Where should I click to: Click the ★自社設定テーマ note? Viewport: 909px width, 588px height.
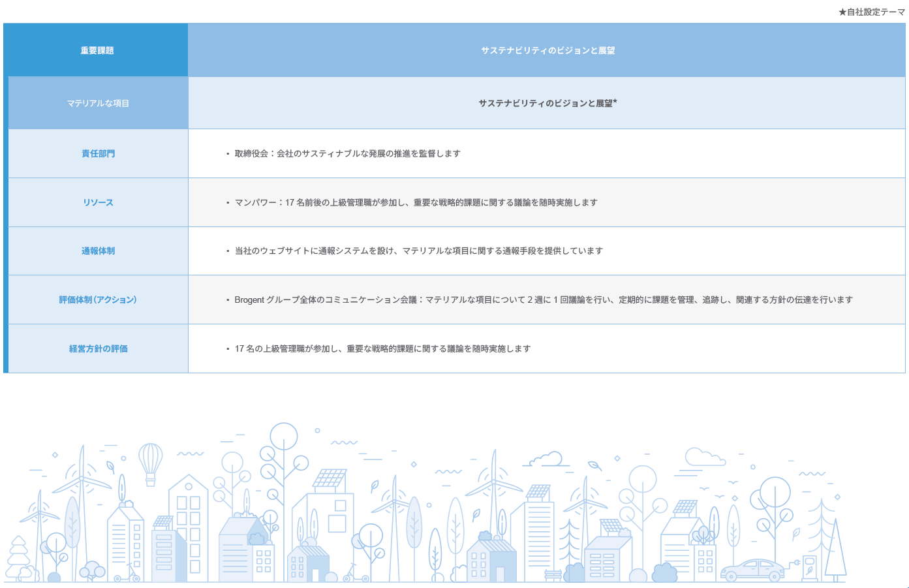pos(872,12)
